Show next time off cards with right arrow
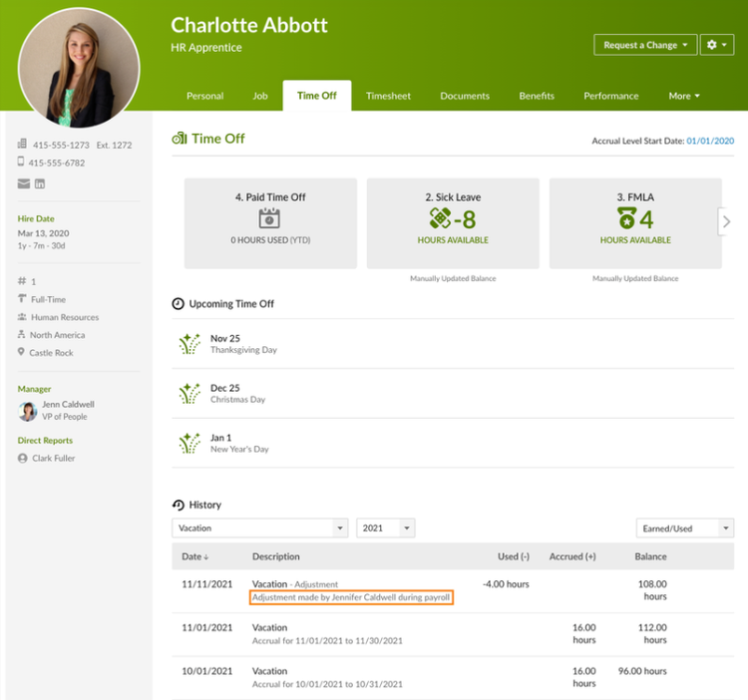Viewport: 748px width, 700px height. [726, 221]
